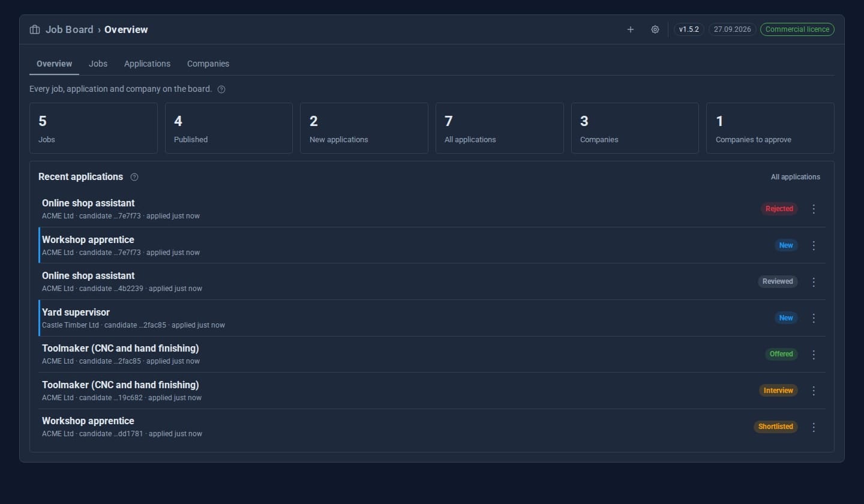Screen dimensions: 864x504
Task: Click the New badge on the Workshop apprentice row
Action: coord(786,245)
